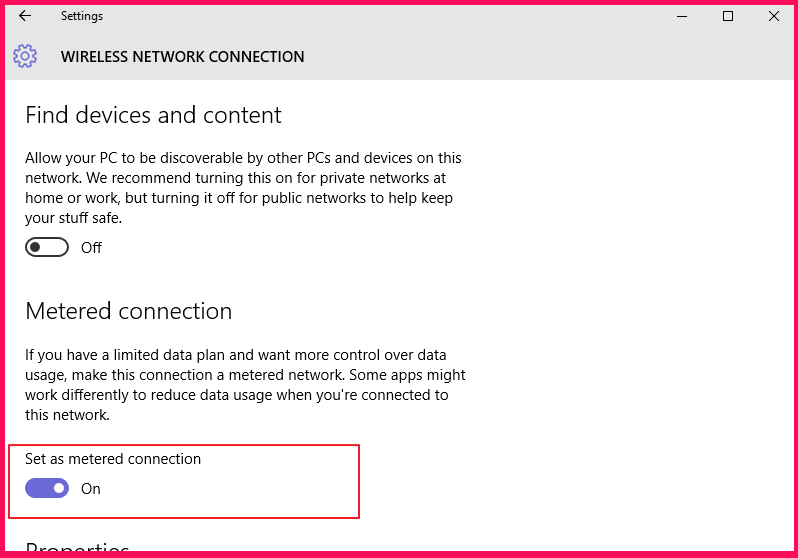Click the "Off" label beside discovery toggle

click(91, 248)
